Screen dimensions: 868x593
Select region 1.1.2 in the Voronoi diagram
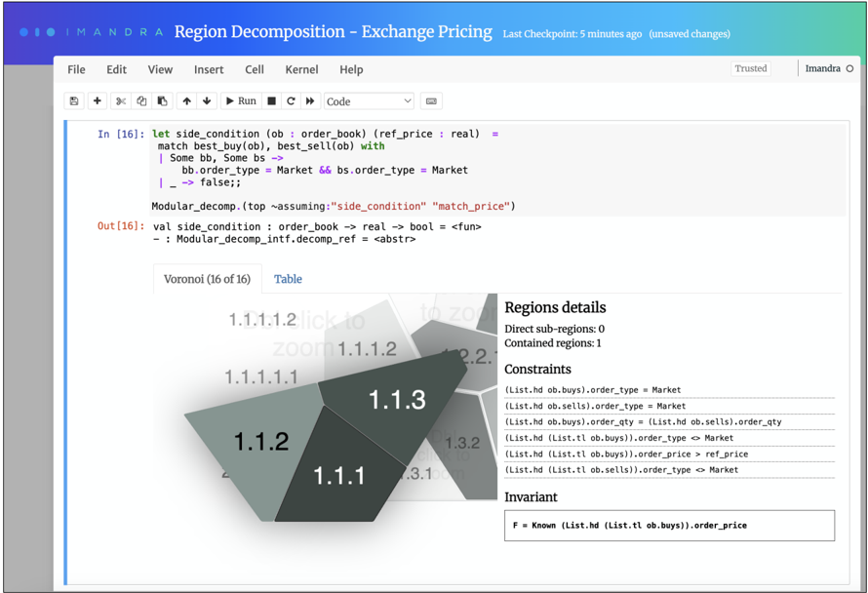pos(260,442)
